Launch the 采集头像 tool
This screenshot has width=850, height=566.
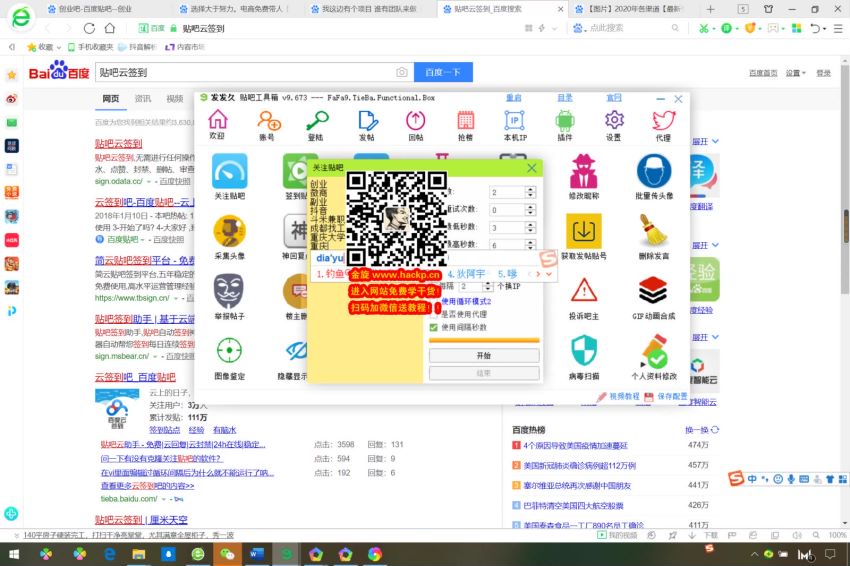(x=230, y=236)
